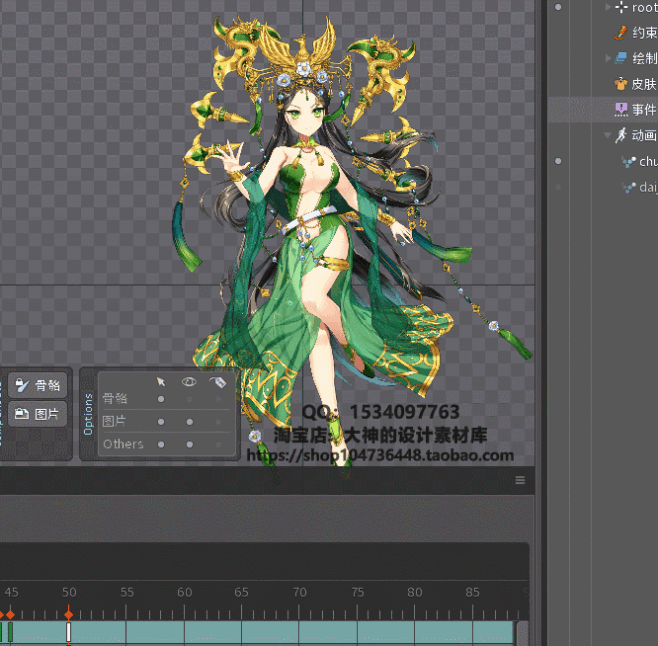
Task: Click the 皮肤 skin shirt icon
Action: (x=621, y=84)
